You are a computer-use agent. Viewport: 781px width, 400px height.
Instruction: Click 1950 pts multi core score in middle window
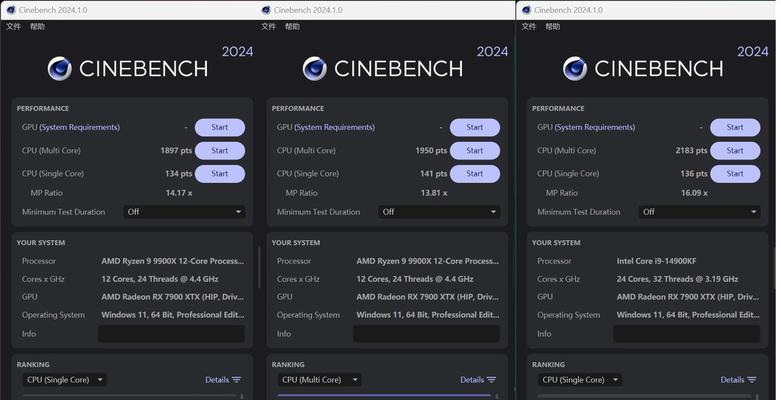coord(431,150)
